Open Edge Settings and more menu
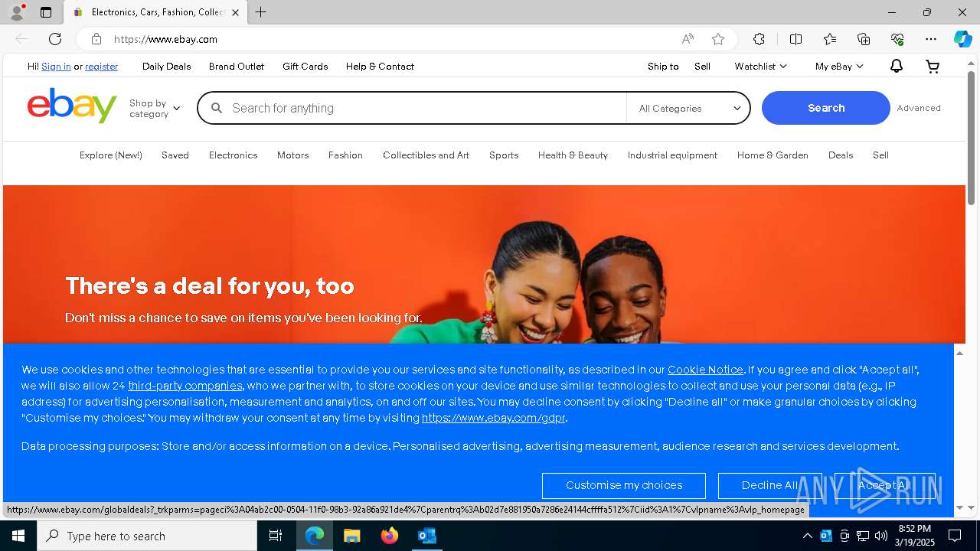Viewport: 980px width, 551px height. coord(931,39)
